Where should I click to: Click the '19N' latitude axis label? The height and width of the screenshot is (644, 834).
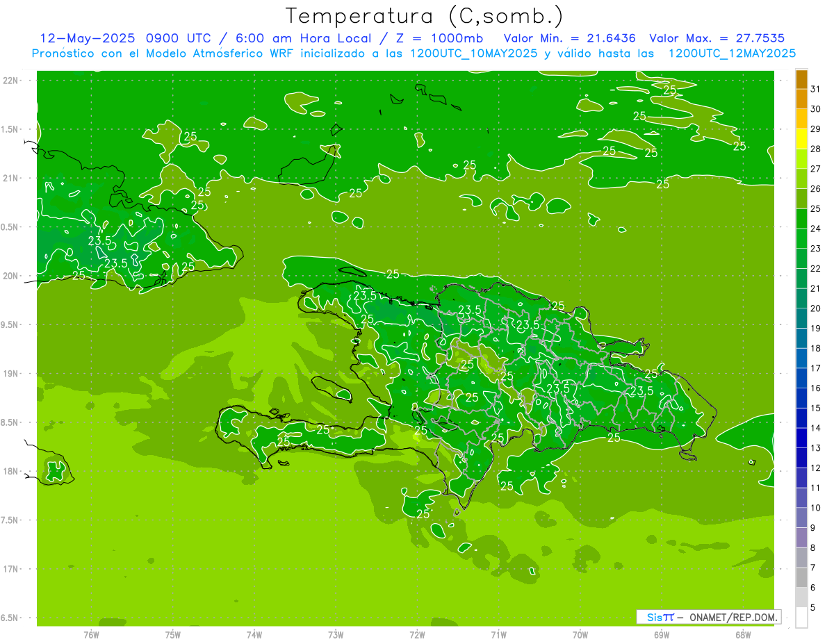(x=11, y=374)
